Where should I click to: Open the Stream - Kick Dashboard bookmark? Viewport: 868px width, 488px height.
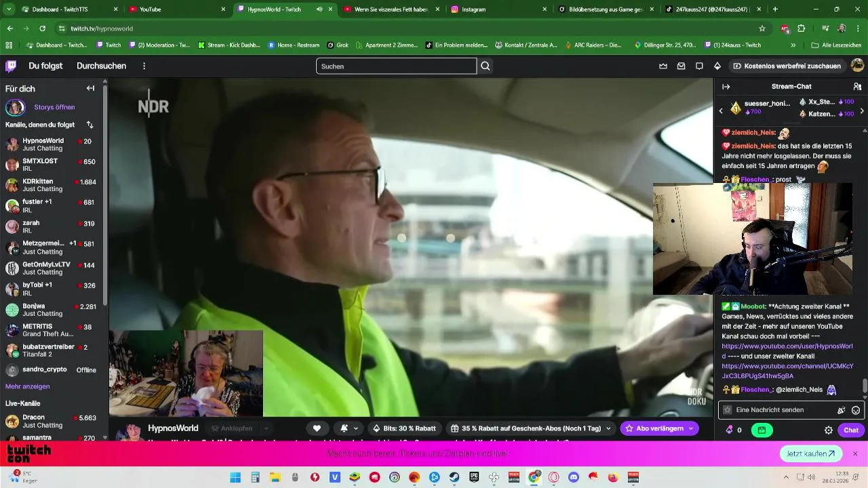pyautogui.click(x=229, y=45)
